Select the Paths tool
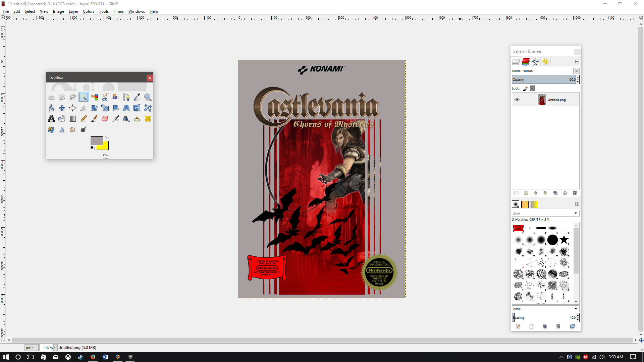644x362 pixels. (126, 97)
